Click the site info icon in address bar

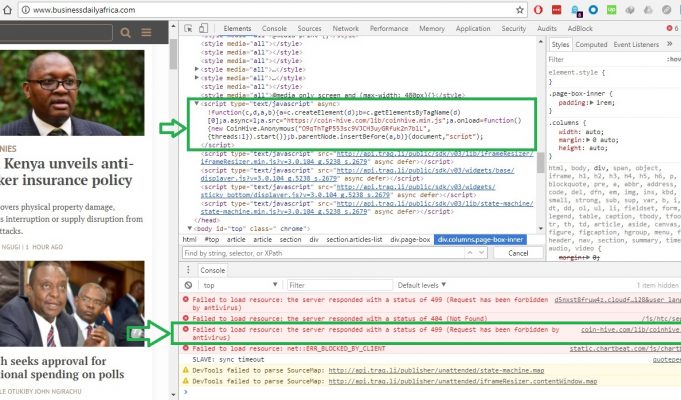coord(26,10)
